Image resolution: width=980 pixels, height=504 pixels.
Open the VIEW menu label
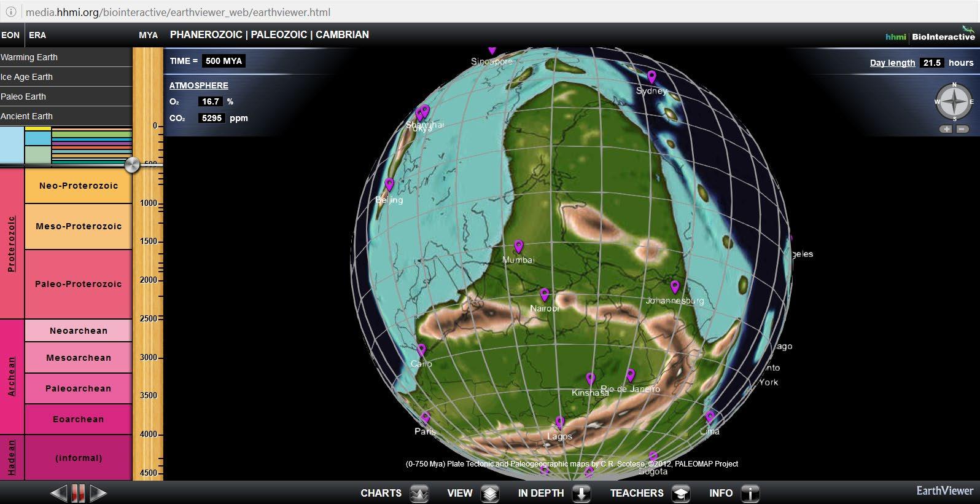point(460,493)
